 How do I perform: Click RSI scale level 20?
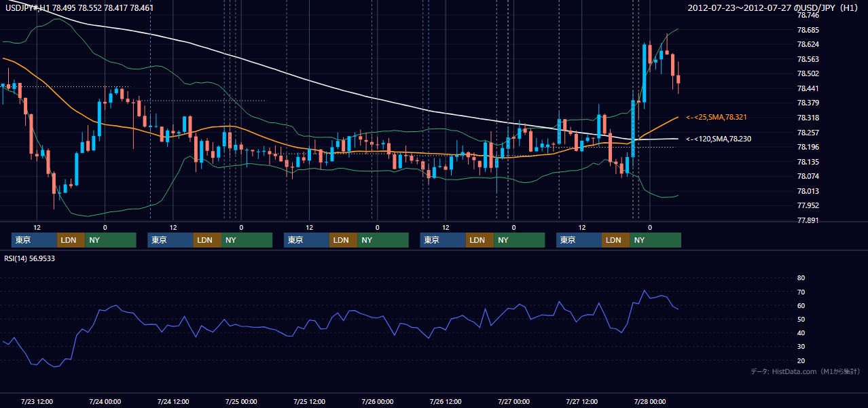click(801, 360)
